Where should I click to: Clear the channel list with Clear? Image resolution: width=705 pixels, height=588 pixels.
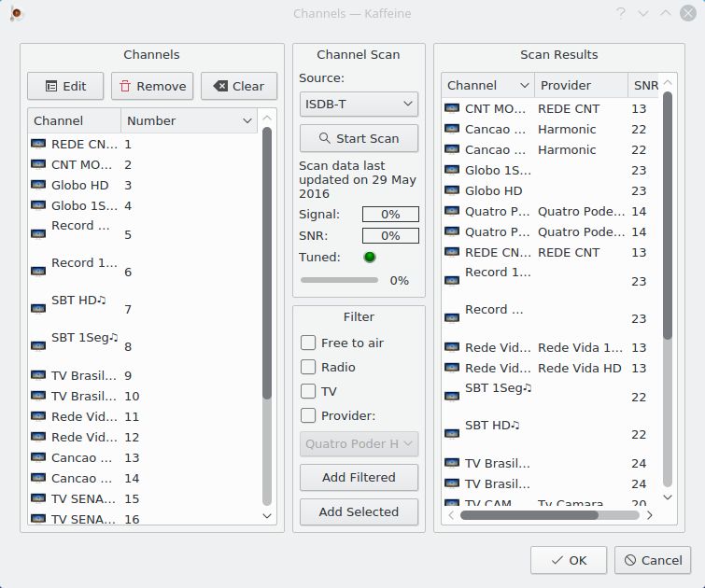click(239, 86)
